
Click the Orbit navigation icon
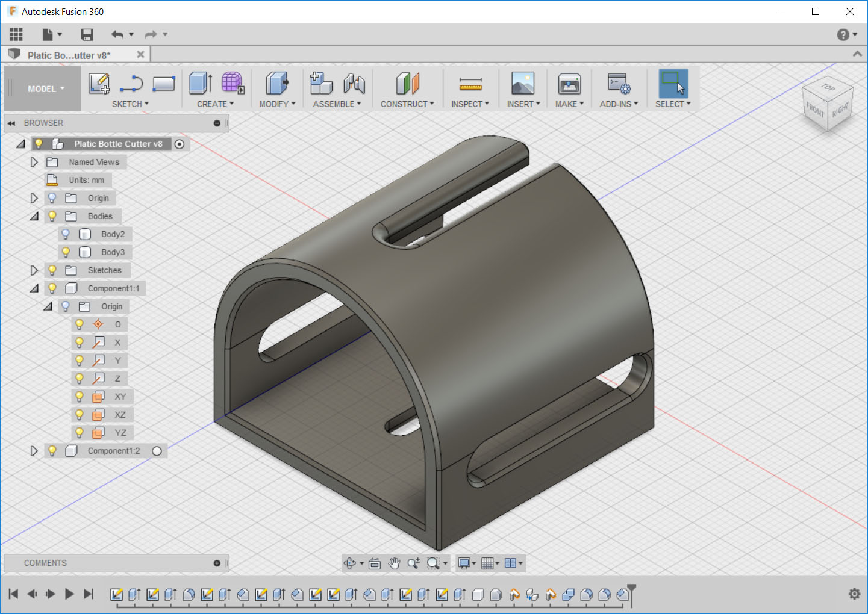coord(350,563)
